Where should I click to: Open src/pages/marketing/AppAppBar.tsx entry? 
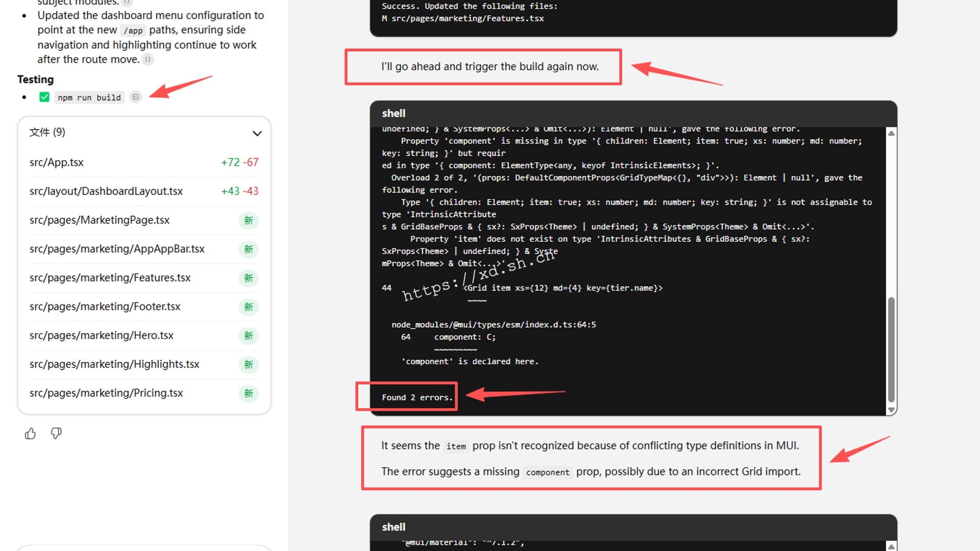click(117, 249)
